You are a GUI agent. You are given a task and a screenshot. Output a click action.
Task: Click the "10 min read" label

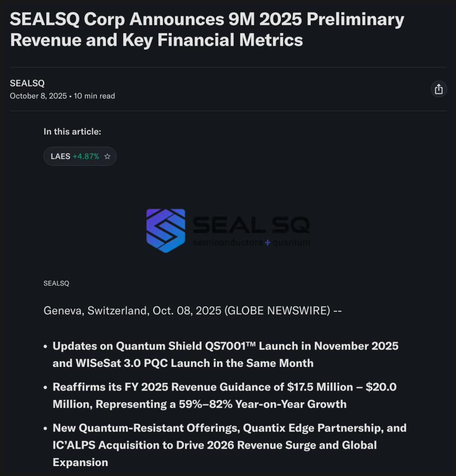point(94,96)
